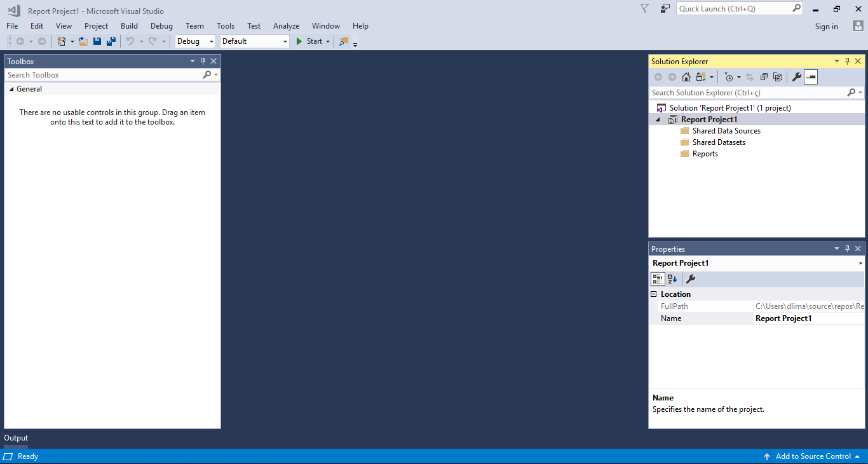Open the New Project dropdown arrow
This screenshot has height=464, width=868.
[x=72, y=41]
